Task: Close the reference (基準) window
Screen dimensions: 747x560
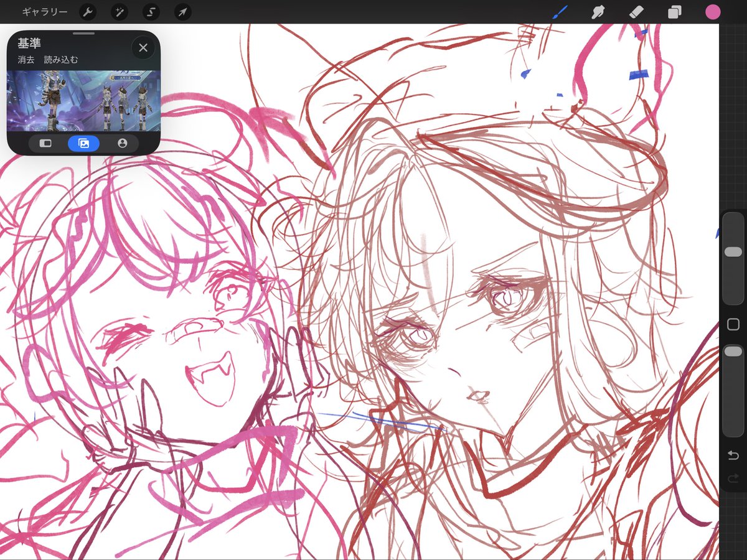Action: 143,47
